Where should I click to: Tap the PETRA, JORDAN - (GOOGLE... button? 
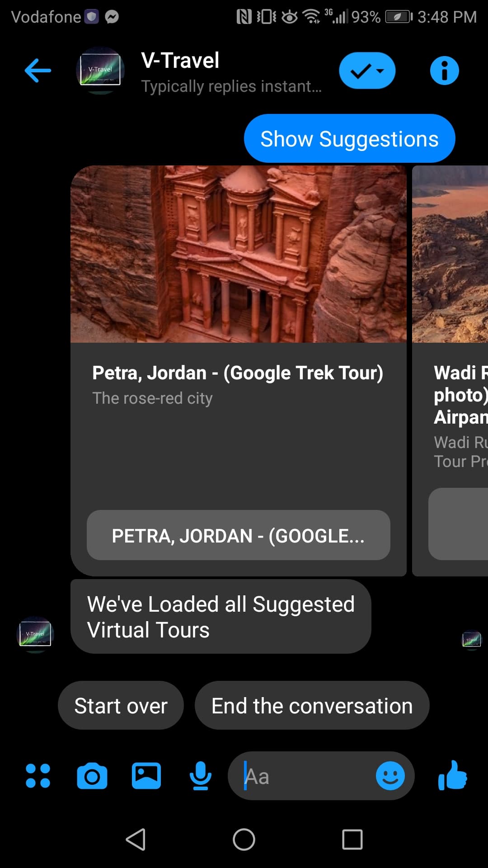[239, 535]
